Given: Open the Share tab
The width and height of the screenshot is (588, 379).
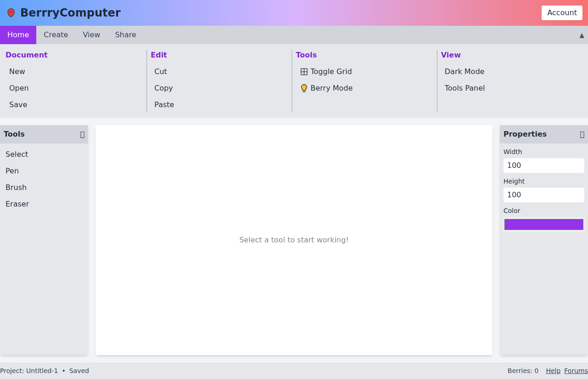Looking at the screenshot, I should (x=125, y=35).
